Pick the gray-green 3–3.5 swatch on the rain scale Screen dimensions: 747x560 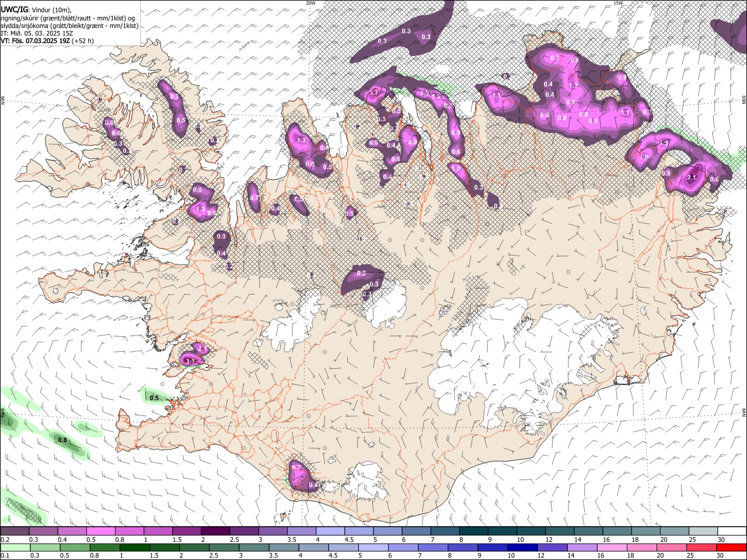click(x=253, y=547)
